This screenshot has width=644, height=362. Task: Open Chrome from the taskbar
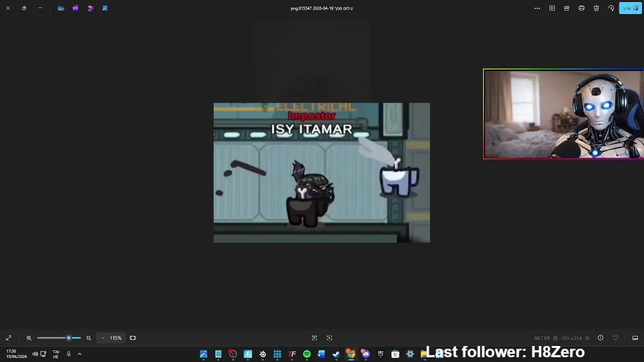pos(351,354)
